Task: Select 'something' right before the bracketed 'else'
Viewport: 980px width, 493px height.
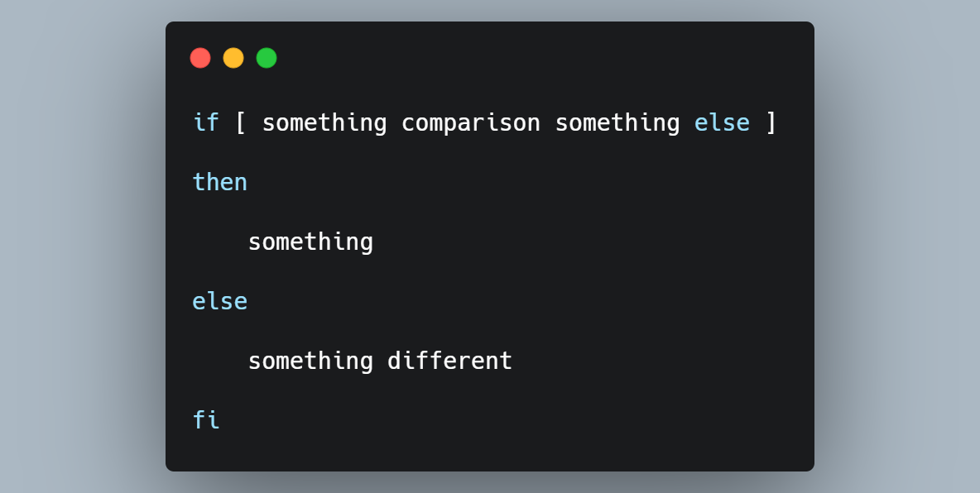Action: coord(617,122)
